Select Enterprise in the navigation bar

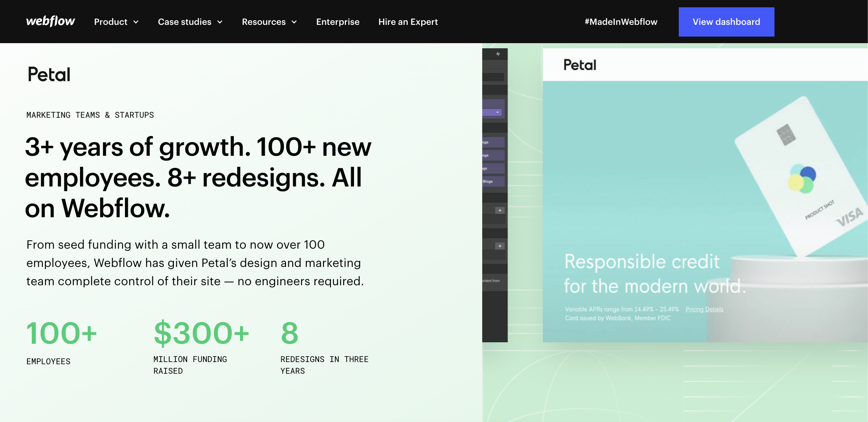coord(338,22)
